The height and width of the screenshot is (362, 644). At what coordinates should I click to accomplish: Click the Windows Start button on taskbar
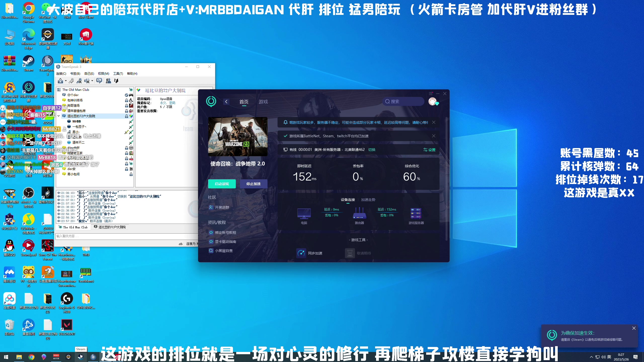(6, 357)
